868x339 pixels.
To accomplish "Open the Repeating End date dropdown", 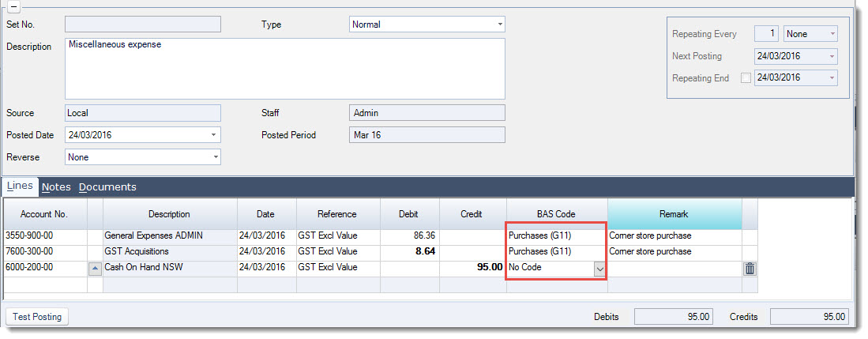I will 832,78.
